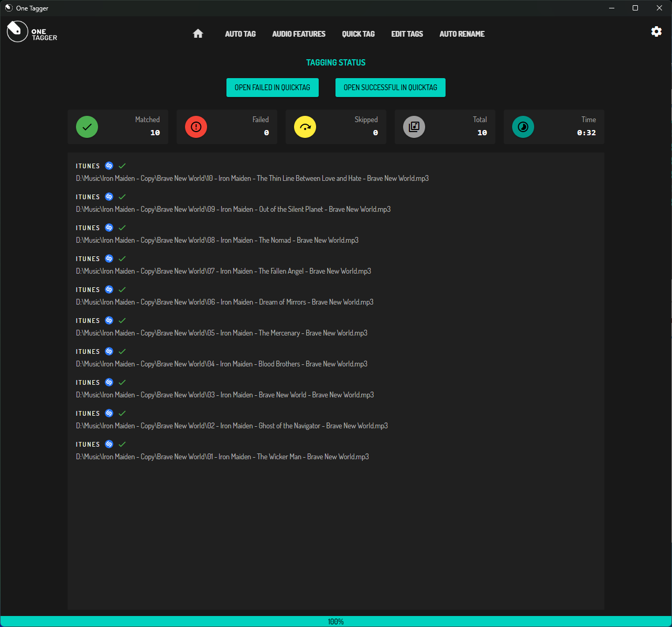The height and width of the screenshot is (627, 672).
Task: Switch to Audio Features tab
Action: 299,34
